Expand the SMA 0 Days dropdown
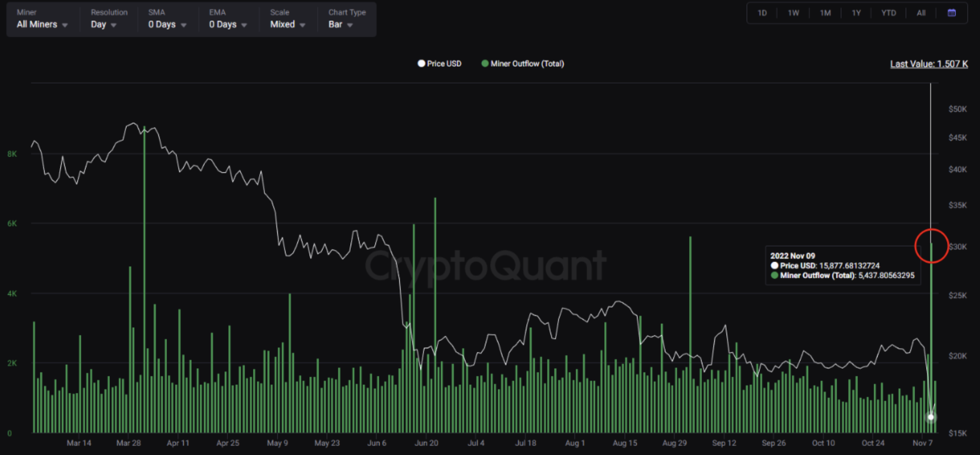 167,24
